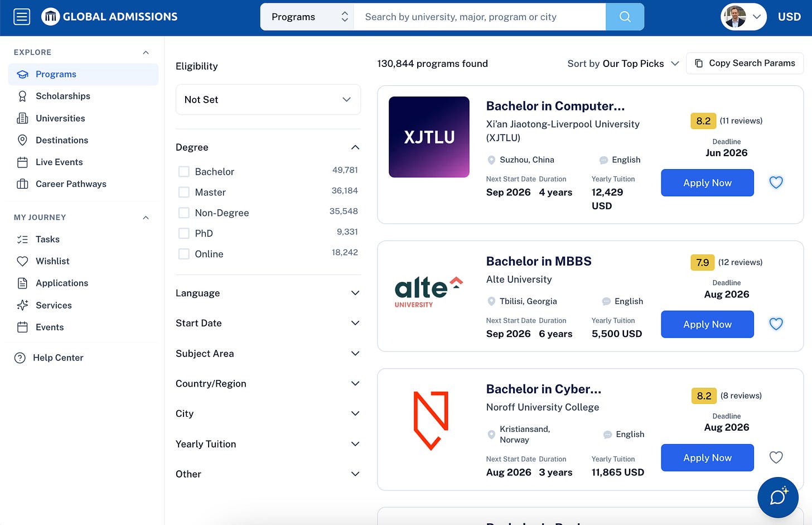This screenshot has height=525, width=812.
Task: Open Bachelor in Cyber... program title
Action: 544,389
